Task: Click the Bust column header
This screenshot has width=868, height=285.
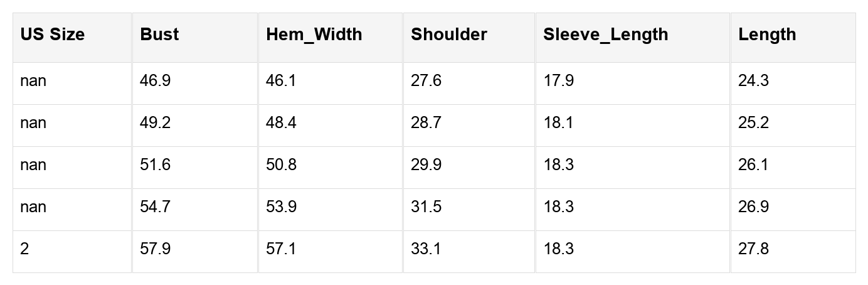Action: point(159,35)
